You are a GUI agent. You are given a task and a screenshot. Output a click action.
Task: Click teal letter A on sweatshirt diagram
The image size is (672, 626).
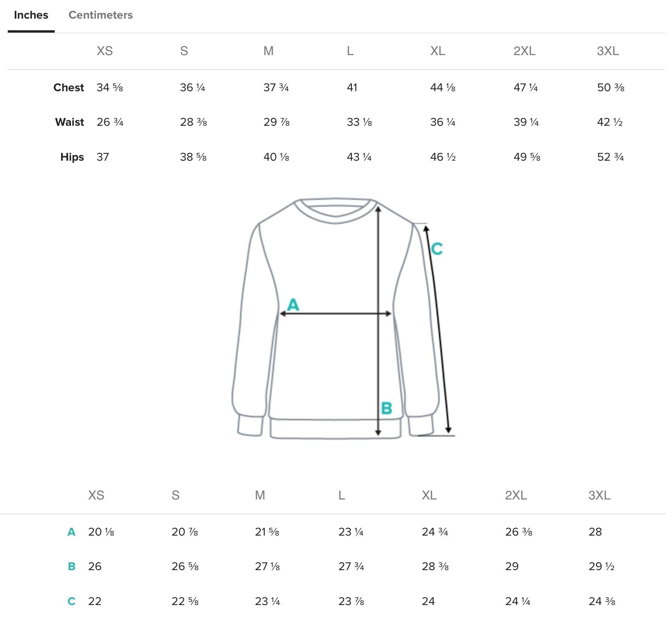(293, 305)
